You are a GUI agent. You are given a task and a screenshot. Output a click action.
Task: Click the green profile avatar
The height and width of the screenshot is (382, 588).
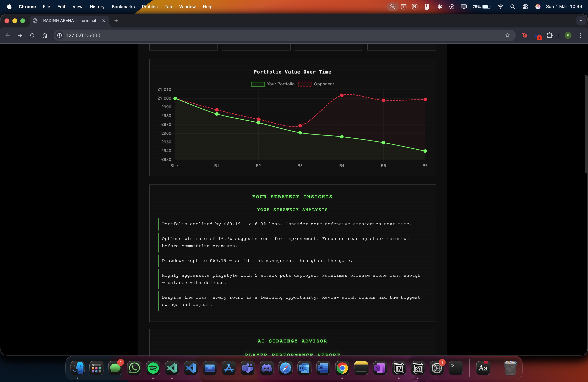(568, 35)
